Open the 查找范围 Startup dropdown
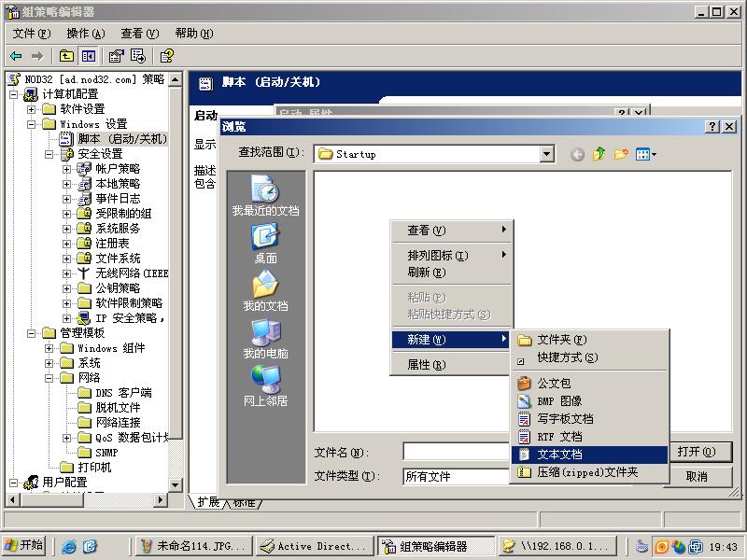 (x=549, y=154)
